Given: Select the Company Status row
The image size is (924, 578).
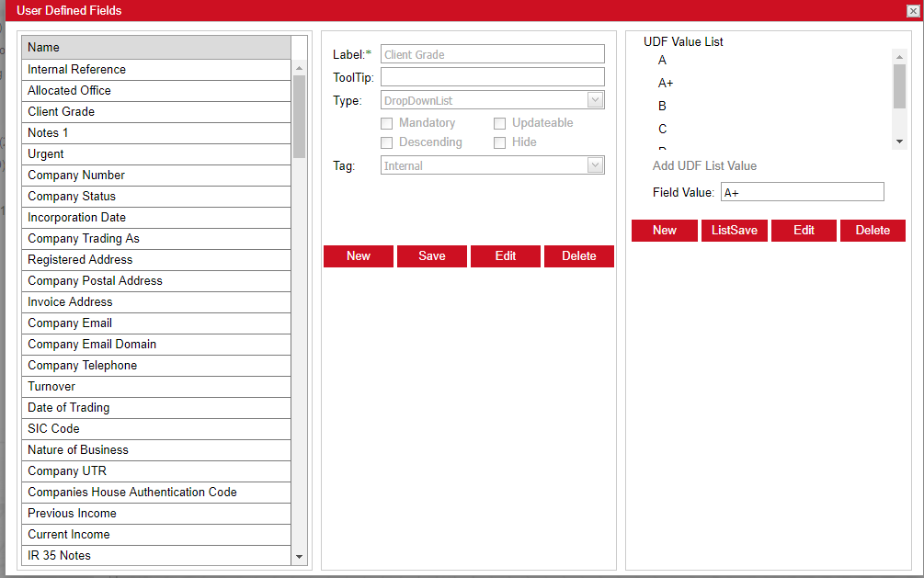Looking at the screenshot, I should pyautogui.click(x=156, y=197).
